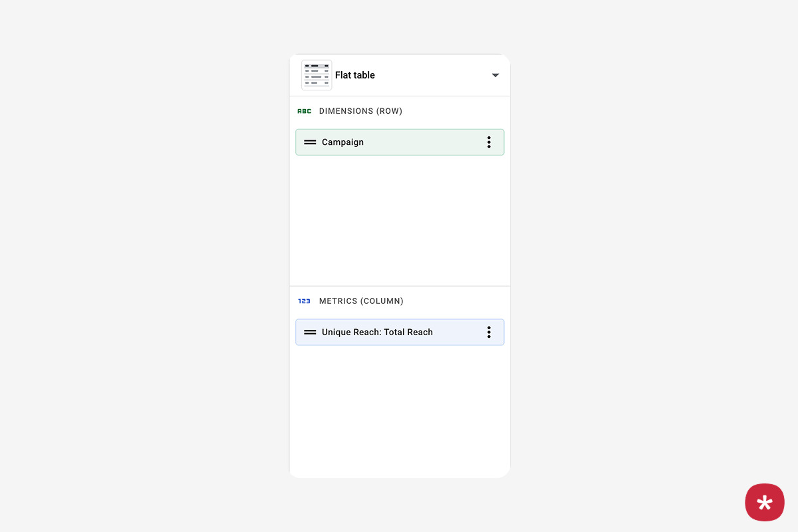Select the Campaign dimension label
Viewport: 798px width, 532px height.
(342, 142)
